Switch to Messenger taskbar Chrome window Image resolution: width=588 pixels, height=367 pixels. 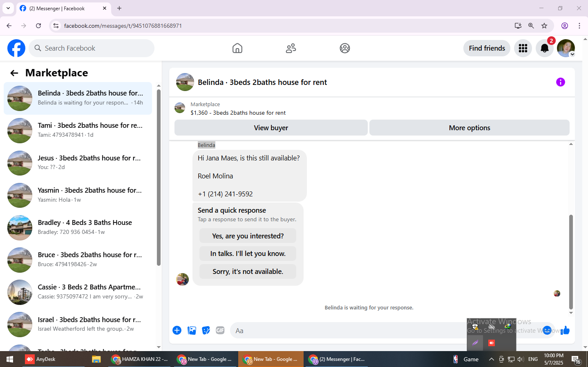337,359
